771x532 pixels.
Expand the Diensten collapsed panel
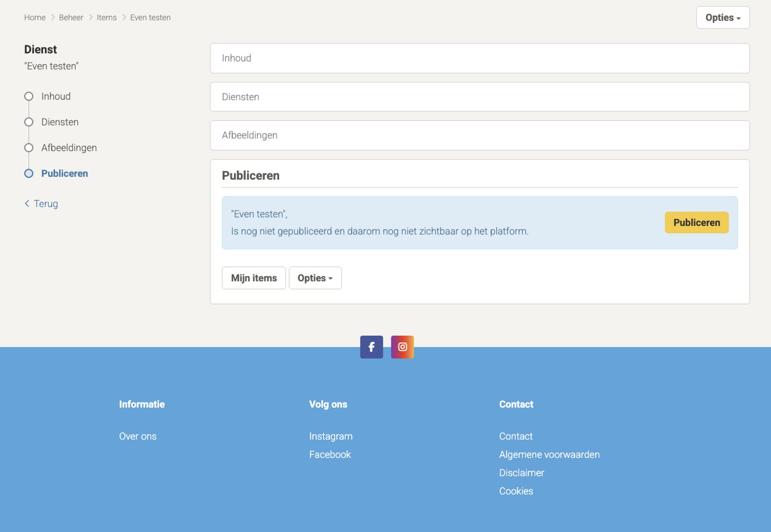coord(479,97)
